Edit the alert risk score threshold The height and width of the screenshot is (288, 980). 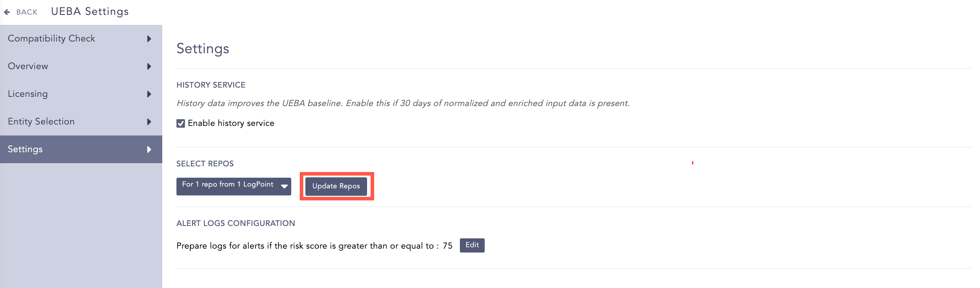click(472, 245)
